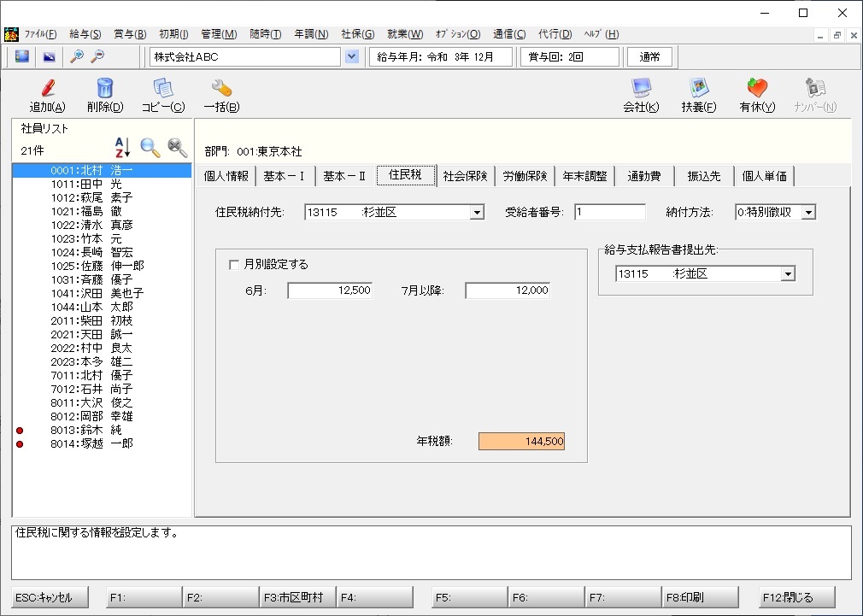Image resolution: width=863 pixels, height=616 pixels.
Task: Click the 給与年月 令和 3年 12月 field
Action: 441,56
